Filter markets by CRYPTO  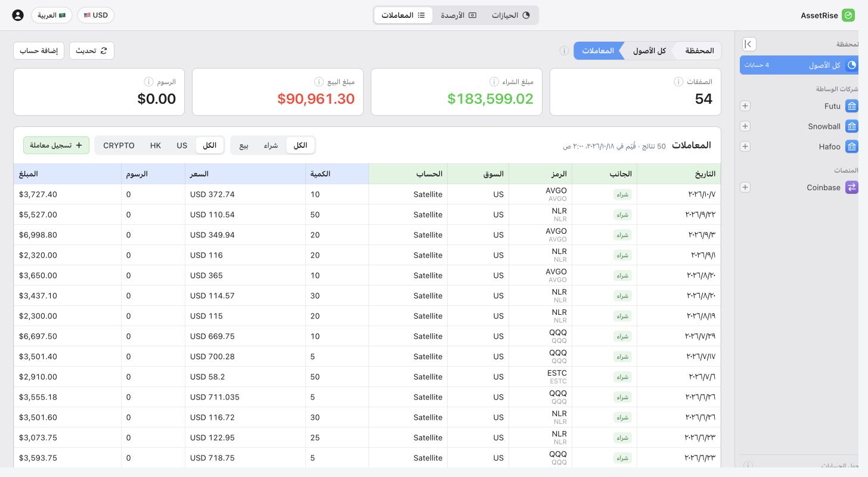[119, 145]
